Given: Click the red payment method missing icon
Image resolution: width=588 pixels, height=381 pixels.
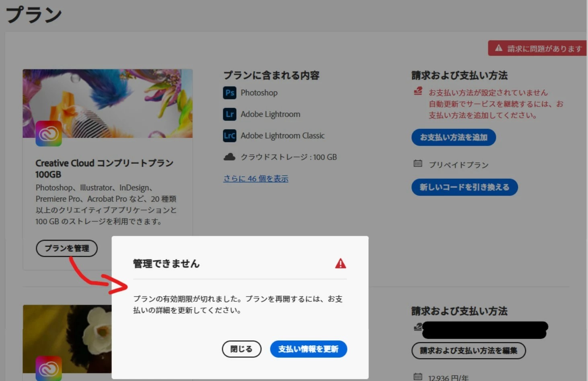Looking at the screenshot, I should (418, 91).
